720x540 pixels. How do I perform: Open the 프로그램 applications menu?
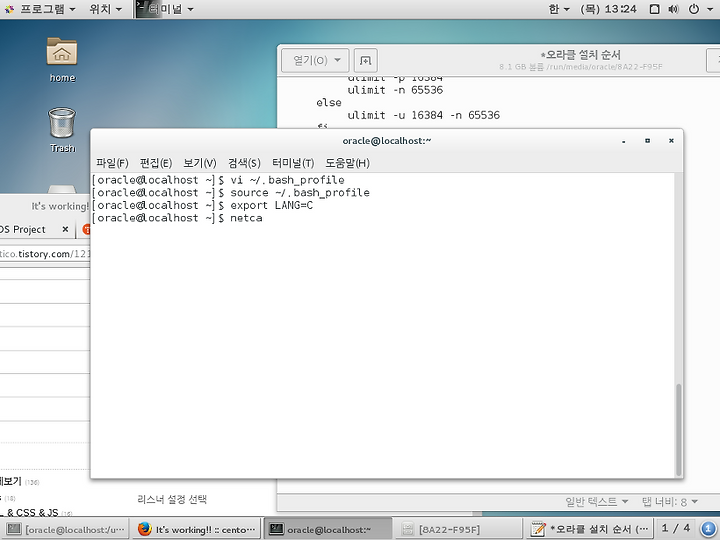click(x=39, y=9)
